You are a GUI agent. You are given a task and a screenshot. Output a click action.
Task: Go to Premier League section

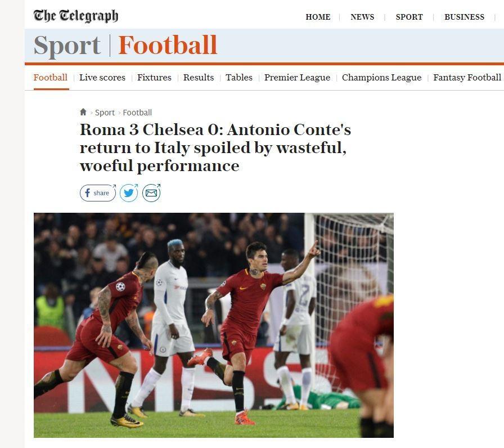click(x=297, y=78)
